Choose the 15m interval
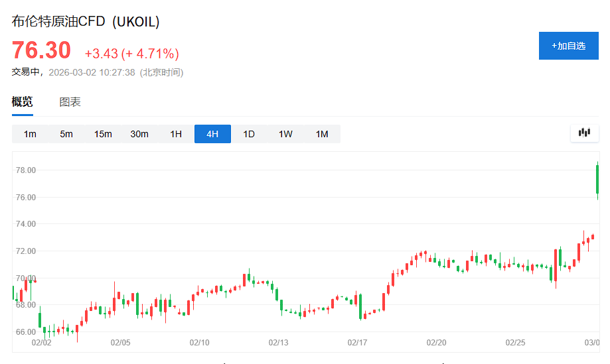The height and width of the screenshot is (364, 610). pyautogui.click(x=103, y=134)
